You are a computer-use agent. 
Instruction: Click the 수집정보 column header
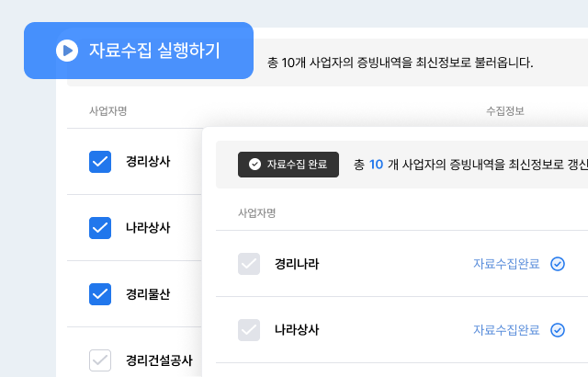505,111
